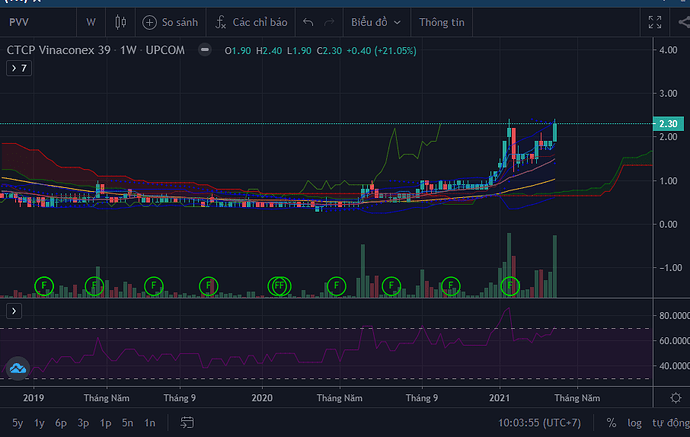Image resolution: width=690 pixels, height=437 pixels.
Task: Click the So sánh compare plus icon
Action: [150, 21]
